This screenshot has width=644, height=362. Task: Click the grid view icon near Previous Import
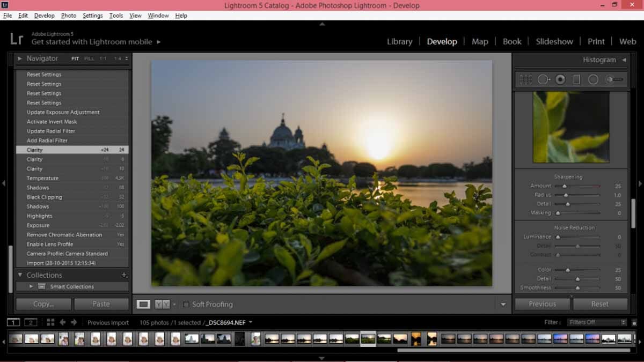tap(51, 322)
